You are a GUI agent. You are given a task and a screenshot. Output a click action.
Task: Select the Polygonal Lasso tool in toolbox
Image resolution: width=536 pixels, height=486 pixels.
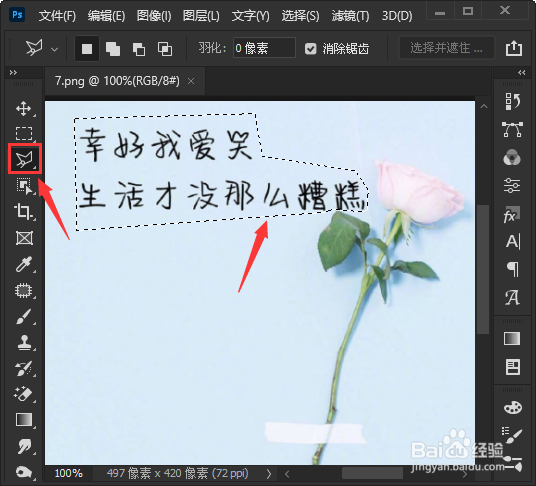click(24, 159)
